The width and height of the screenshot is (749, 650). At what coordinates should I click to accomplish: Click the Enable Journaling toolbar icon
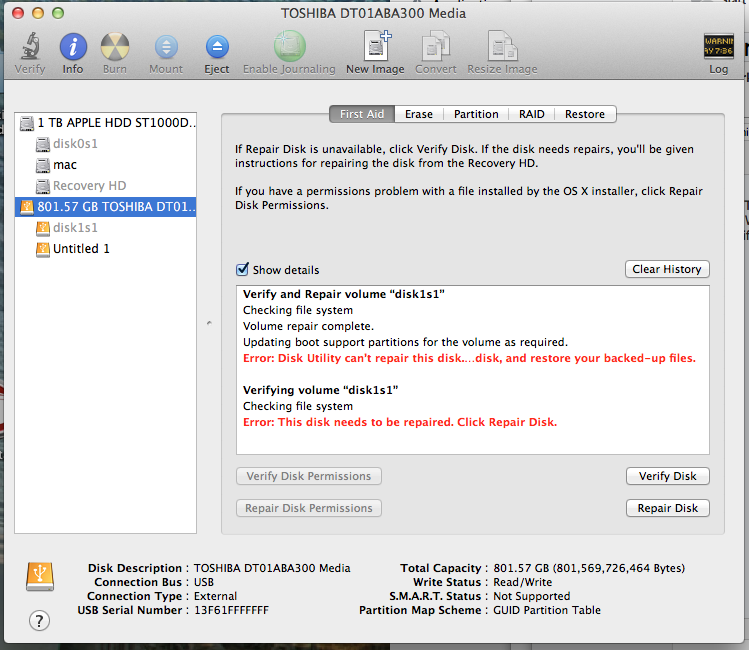(289, 46)
